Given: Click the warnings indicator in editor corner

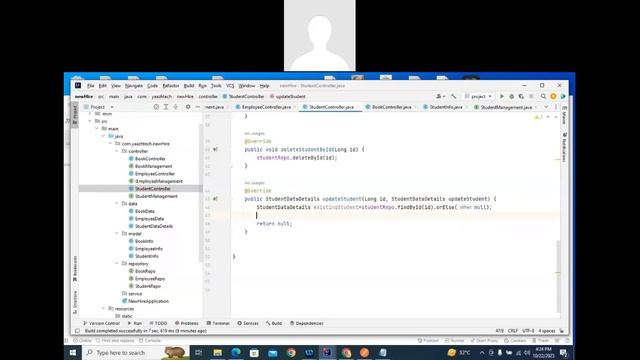Looking at the screenshot, I should point(538,117).
